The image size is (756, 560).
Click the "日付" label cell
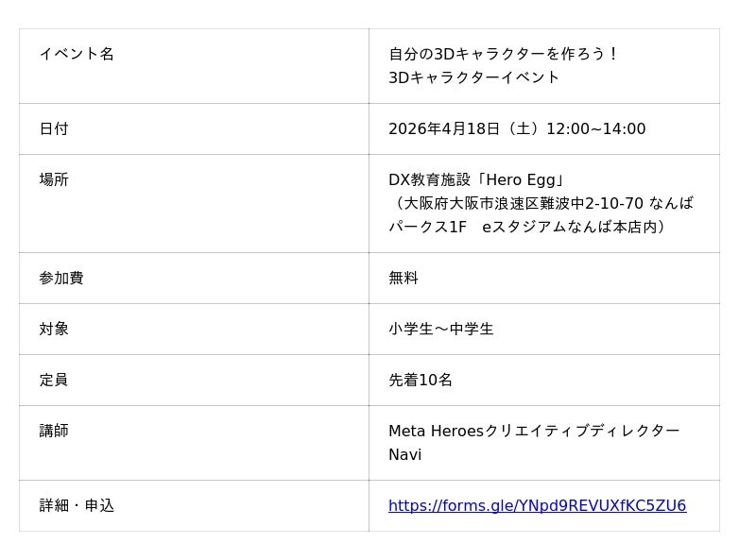pos(54,129)
